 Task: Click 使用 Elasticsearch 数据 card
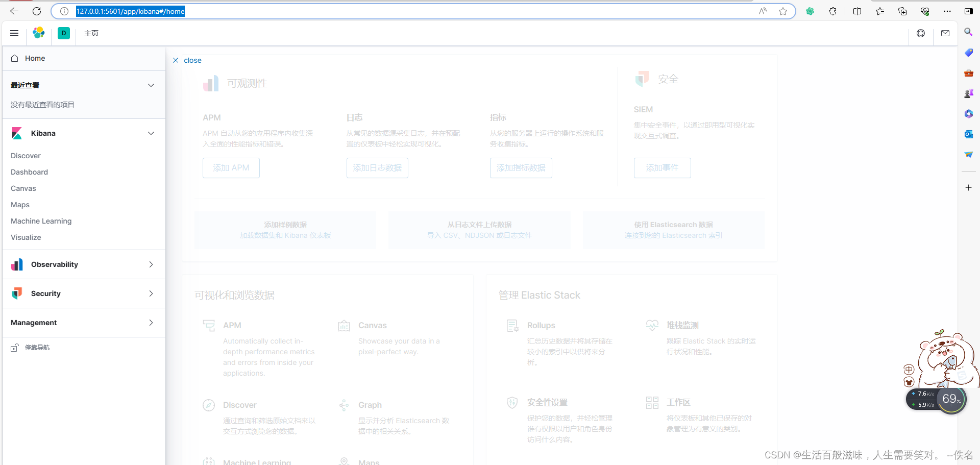click(674, 230)
